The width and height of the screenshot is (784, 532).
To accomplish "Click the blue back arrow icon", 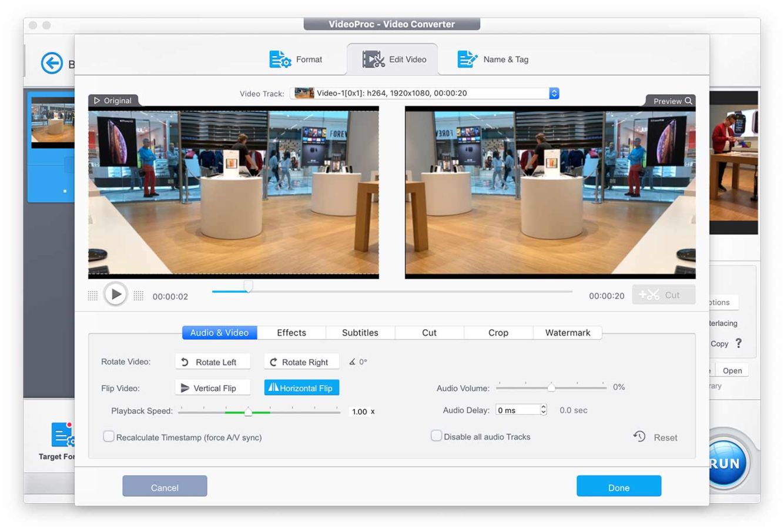I will pos(52,63).
